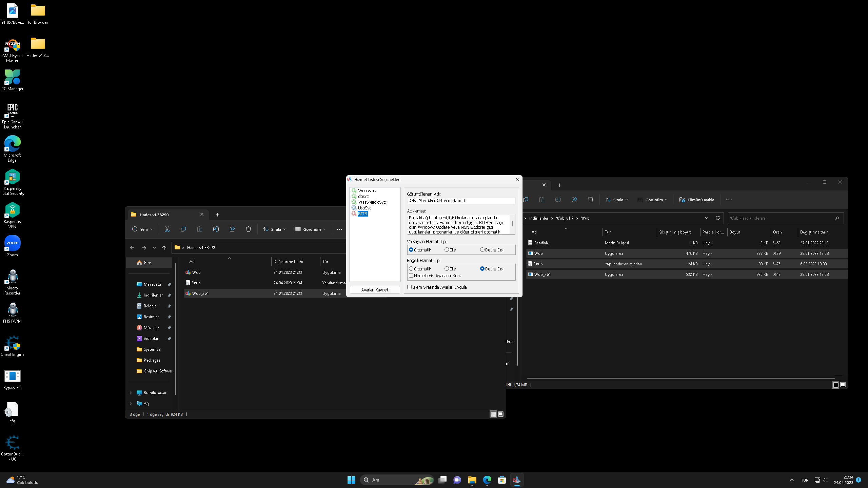
Task: Open more options menu in Wub window
Action: [729, 200]
